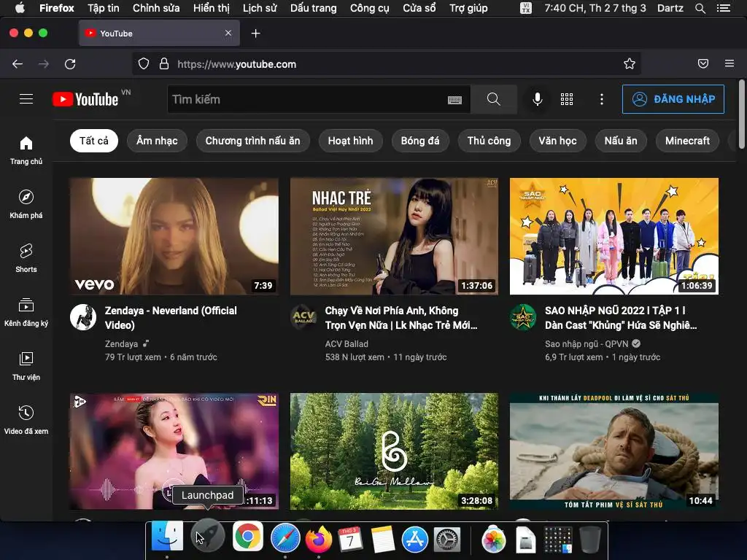Click the Save to Pocket icon
Screen dimensions: 747x560
[703, 64]
